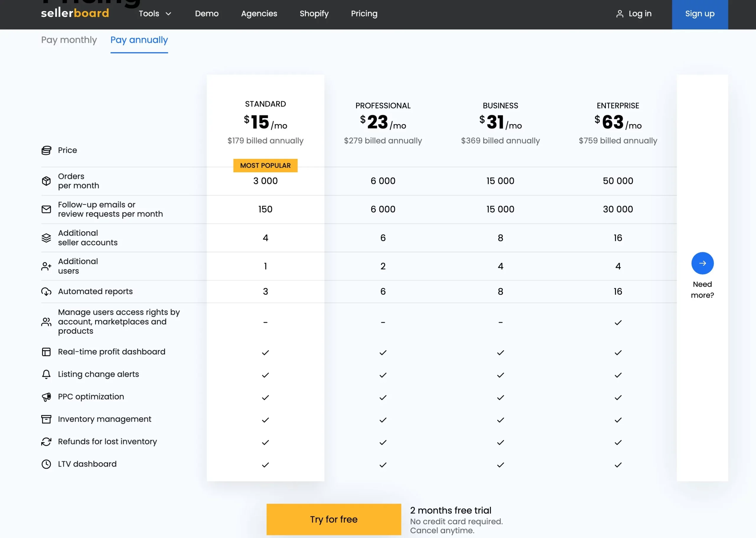756x538 pixels.
Task: Click Business checkmark for PPC optimization
Action: pos(500,397)
